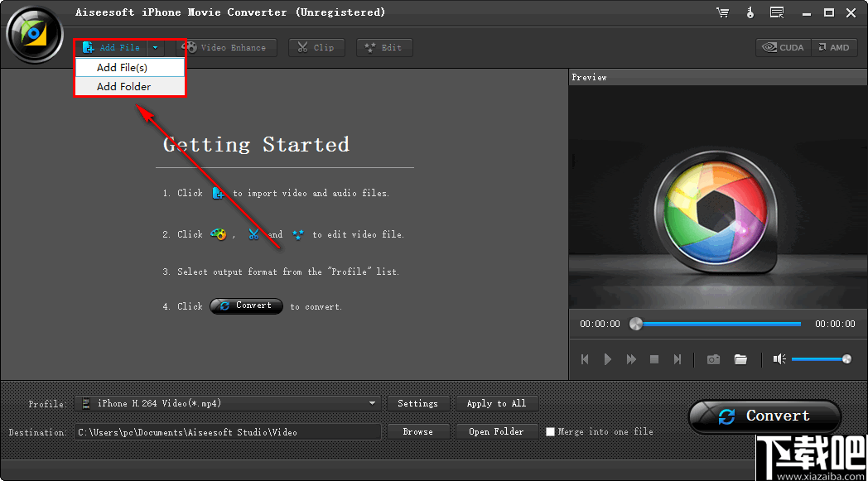868x481 pixels.
Task: Adjust the volume slider
Action: pyautogui.click(x=822, y=359)
